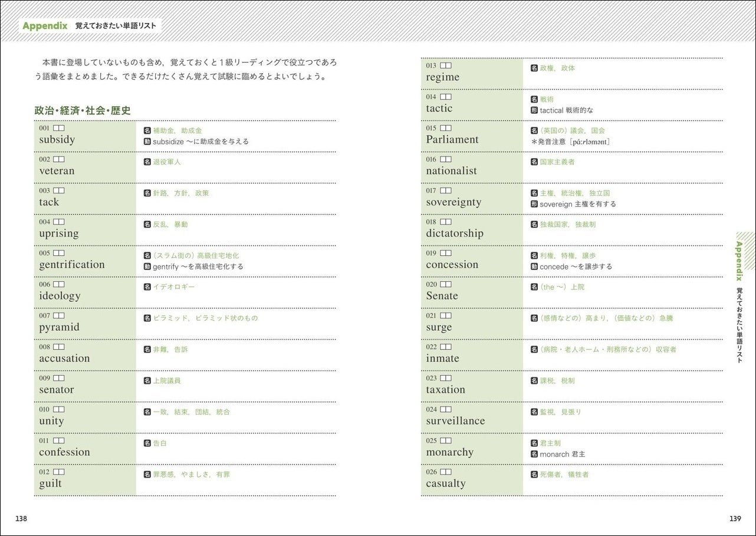
Task: Click the headword sovereignty
Action: tap(453, 202)
